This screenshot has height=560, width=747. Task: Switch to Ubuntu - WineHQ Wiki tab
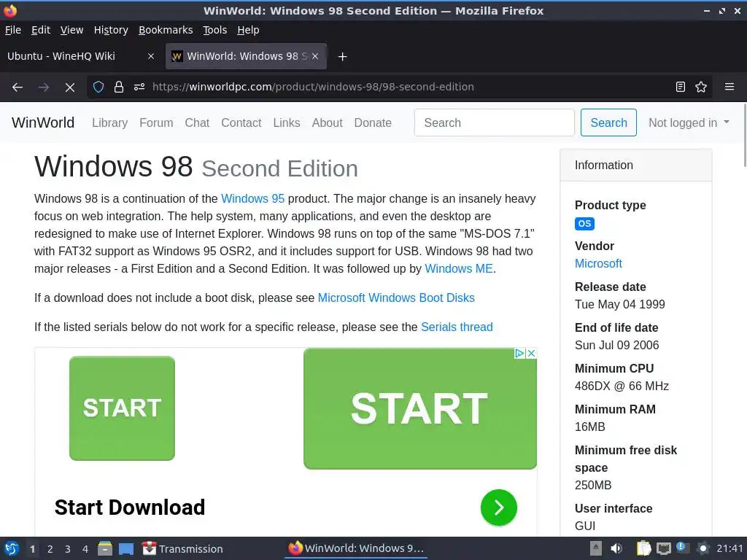click(82, 56)
